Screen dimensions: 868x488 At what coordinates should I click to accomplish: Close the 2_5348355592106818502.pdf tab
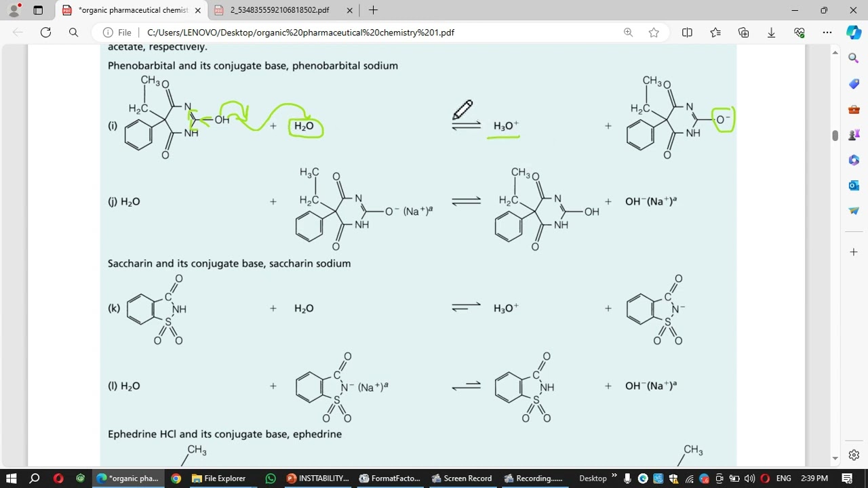350,10
